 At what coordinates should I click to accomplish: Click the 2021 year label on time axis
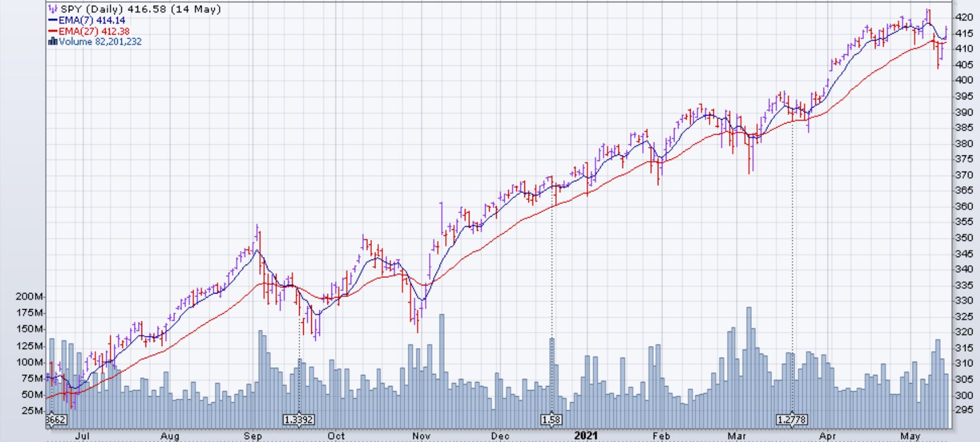point(586,436)
